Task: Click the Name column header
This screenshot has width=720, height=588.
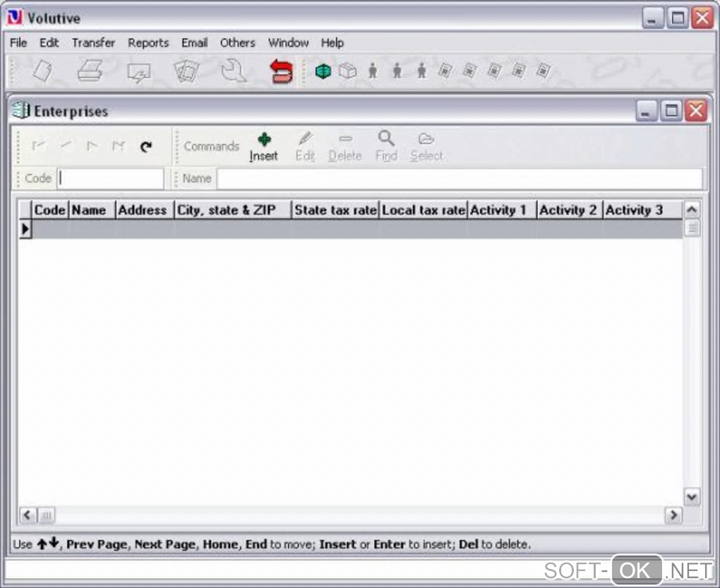Action: [x=92, y=210]
